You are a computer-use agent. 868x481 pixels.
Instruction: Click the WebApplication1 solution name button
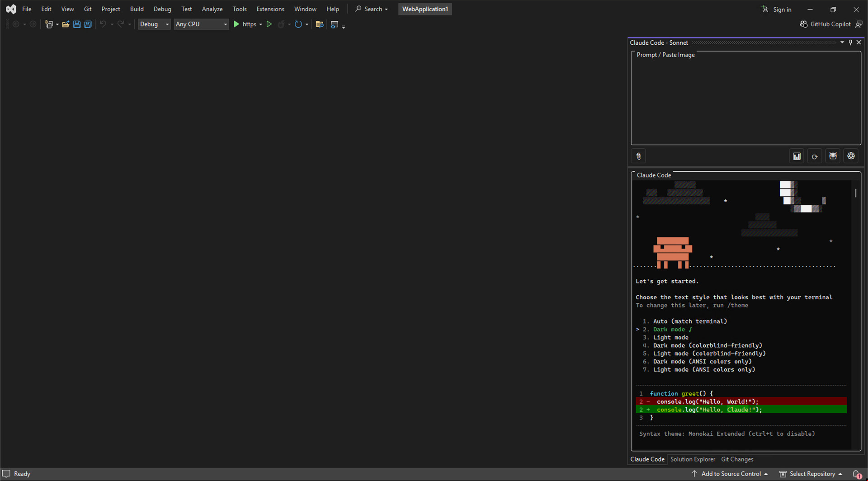point(425,9)
